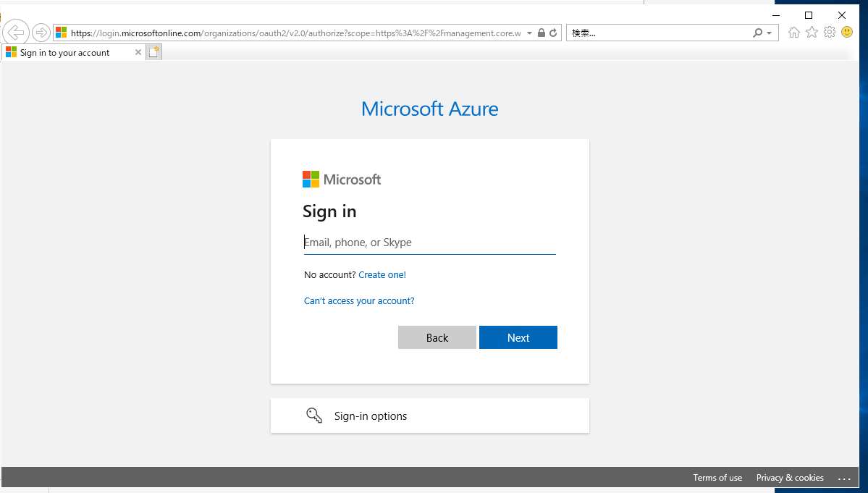Open Sign-in options
Screen dimensions: 868x493
click(429, 416)
